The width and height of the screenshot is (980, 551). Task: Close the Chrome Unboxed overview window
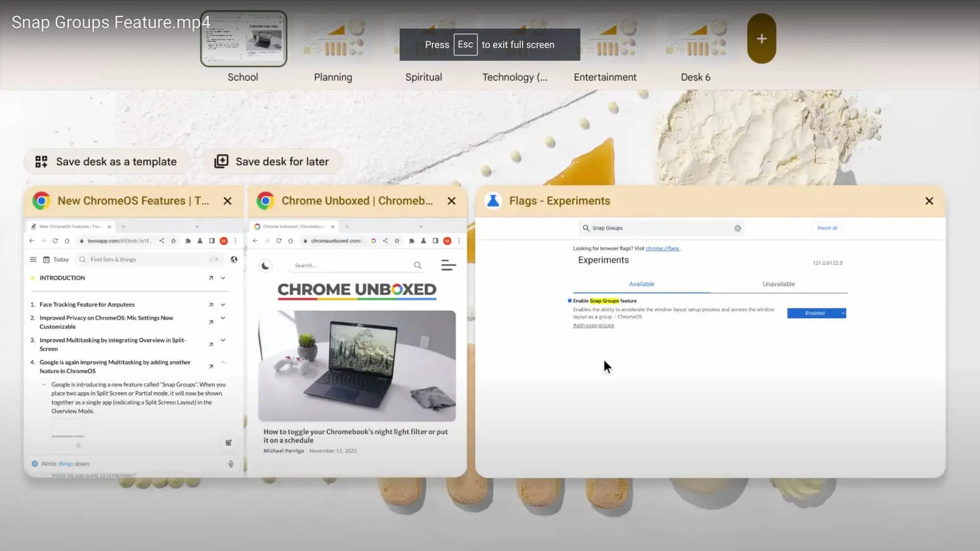point(451,201)
